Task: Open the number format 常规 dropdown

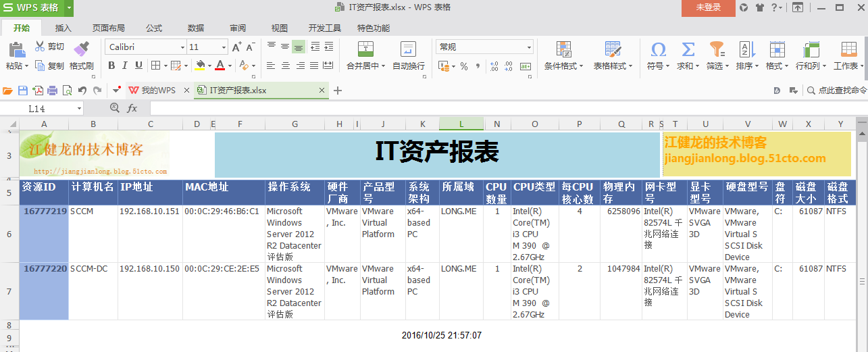Action: click(529, 47)
